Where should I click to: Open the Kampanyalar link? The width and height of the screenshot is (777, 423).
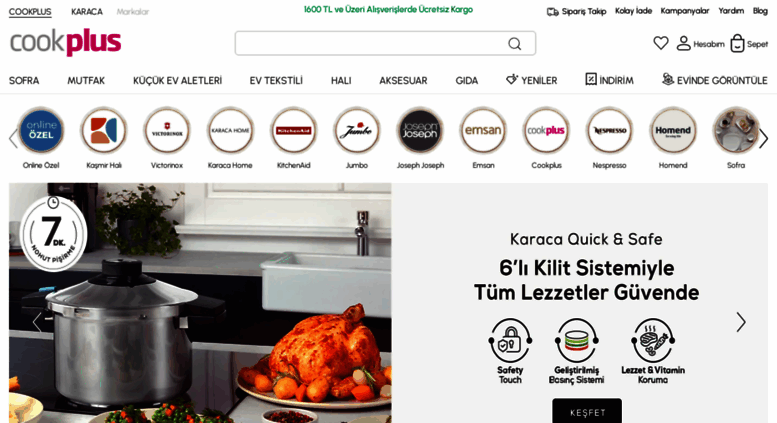pyautogui.click(x=684, y=11)
